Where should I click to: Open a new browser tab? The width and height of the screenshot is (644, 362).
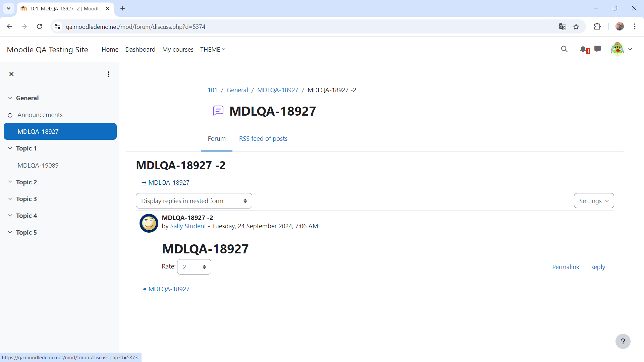[x=122, y=8]
